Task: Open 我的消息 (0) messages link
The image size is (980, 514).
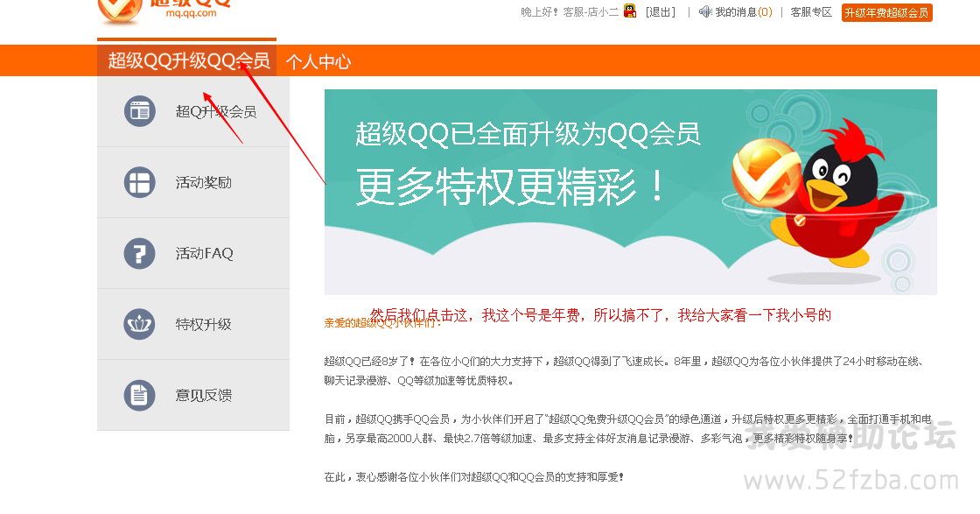Action: (x=743, y=12)
